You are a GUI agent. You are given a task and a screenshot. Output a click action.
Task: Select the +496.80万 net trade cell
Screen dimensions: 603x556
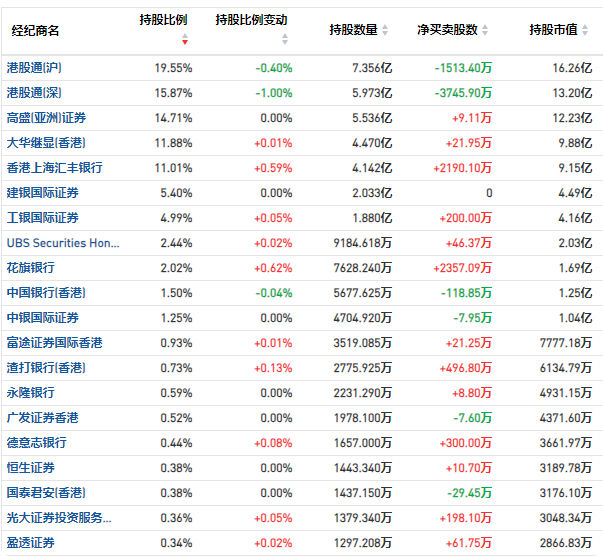(466, 368)
